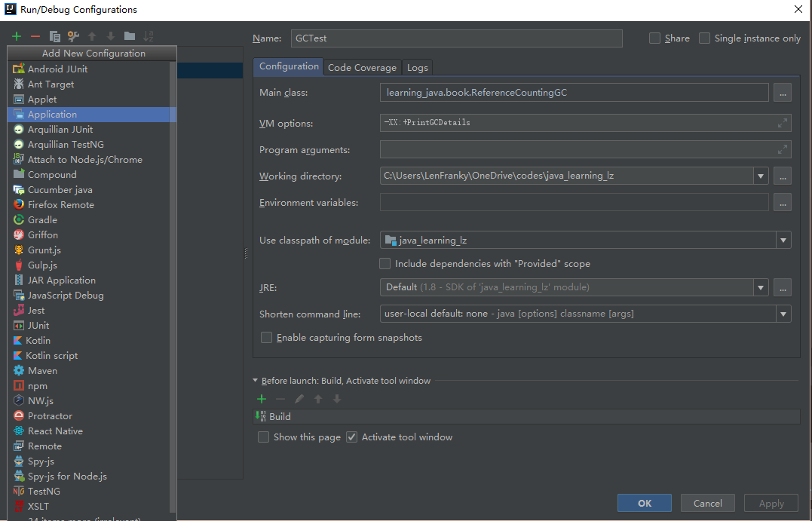Expand the VM options field
Viewport: 812px width, 521px height.
tap(783, 122)
